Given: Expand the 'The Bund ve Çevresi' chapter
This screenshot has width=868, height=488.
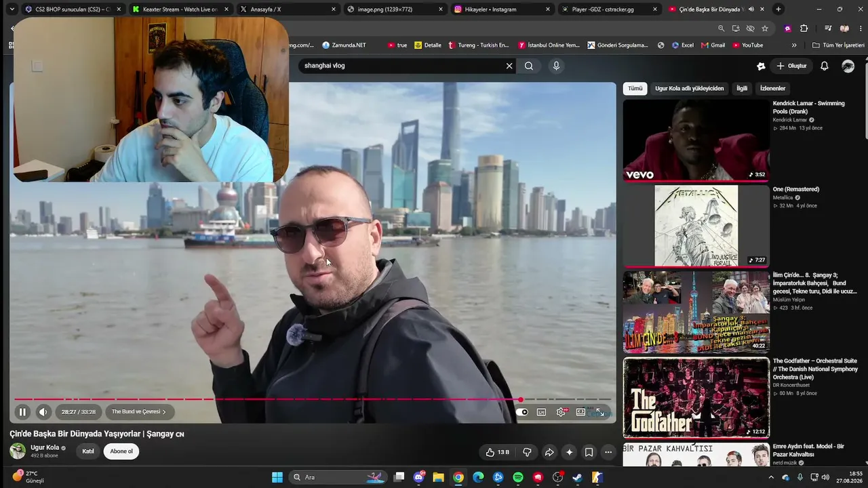Looking at the screenshot, I should coord(139,411).
